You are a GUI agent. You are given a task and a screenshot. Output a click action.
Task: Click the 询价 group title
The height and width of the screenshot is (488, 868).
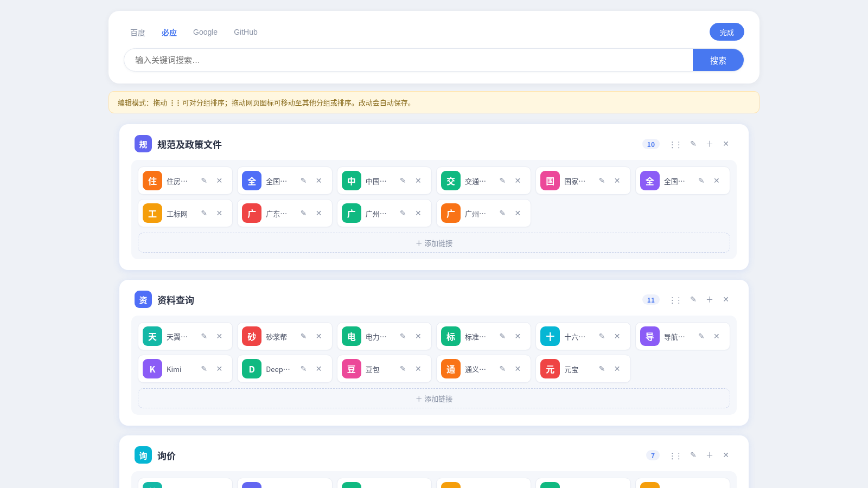(x=167, y=455)
